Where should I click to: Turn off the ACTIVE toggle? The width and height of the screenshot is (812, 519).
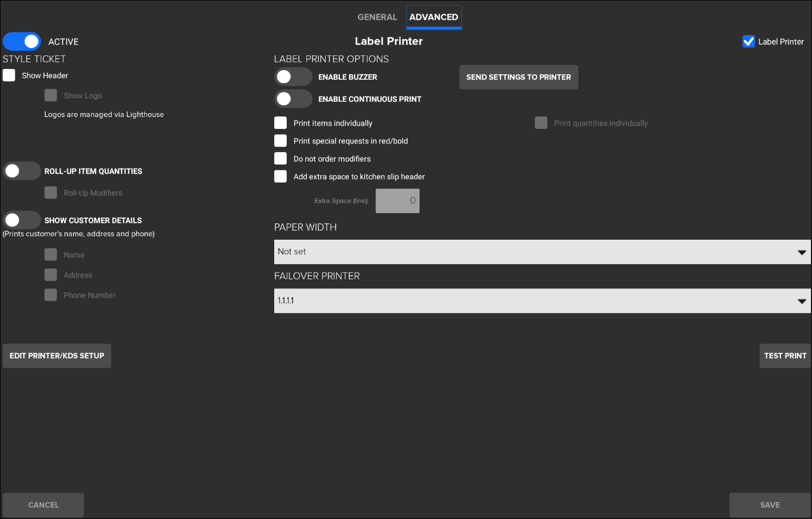22,41
